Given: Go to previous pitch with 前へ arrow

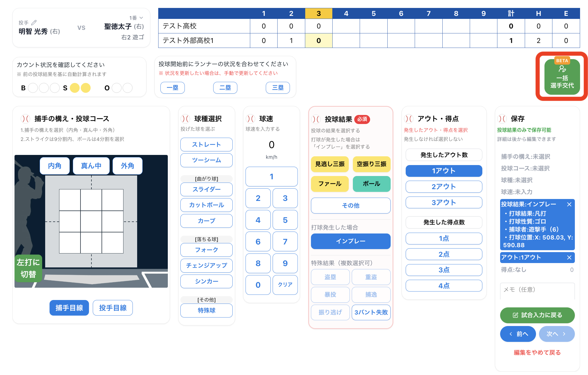Looking at the screenshot, I should [518, 334].
